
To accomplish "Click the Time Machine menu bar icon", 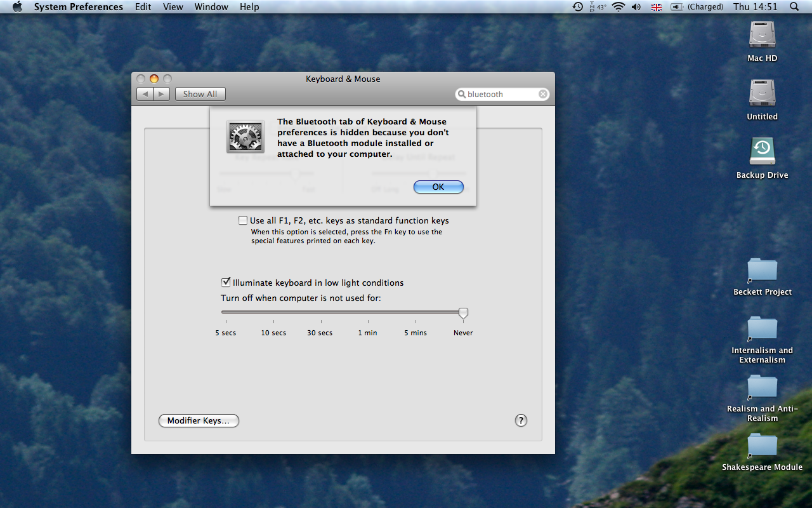I will [x=578, y=7].
